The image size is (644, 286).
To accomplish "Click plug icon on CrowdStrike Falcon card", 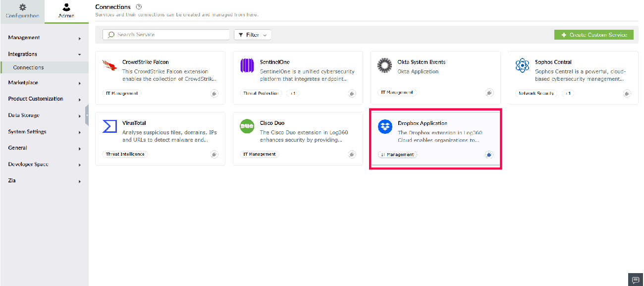I will click(x=214, y=93).
